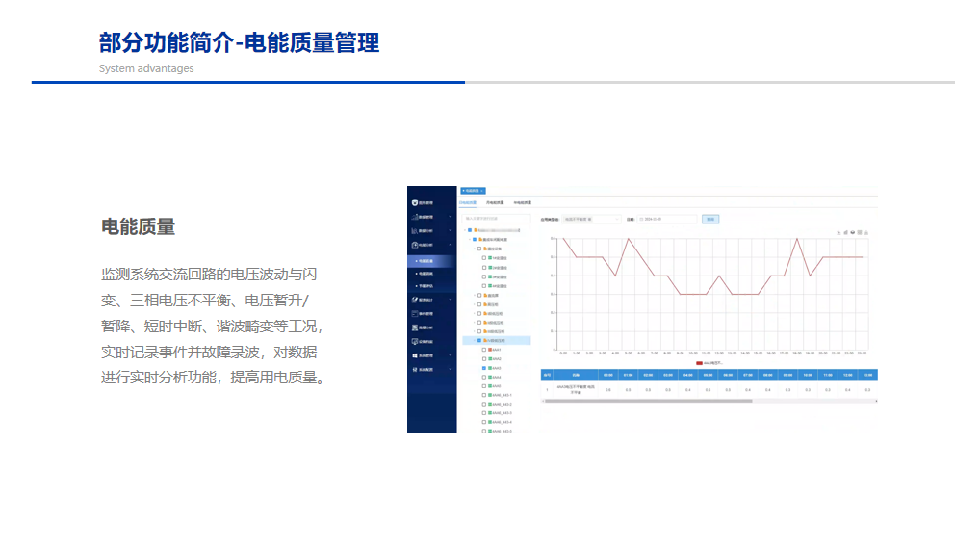Collapse the 电能分析 sidebar submenu arrow
This screenshot has width=980, height=551.
pyautogui.click(x=451, y=245)
